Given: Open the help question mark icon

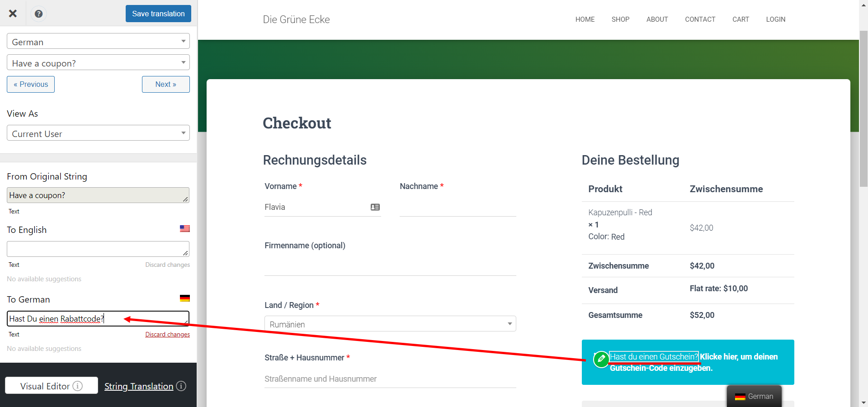Looking at the screenshot, I should [39, 14].
